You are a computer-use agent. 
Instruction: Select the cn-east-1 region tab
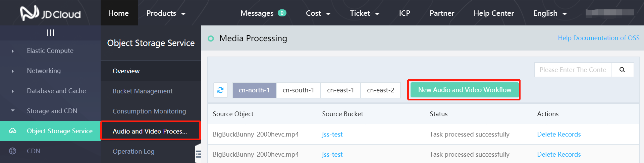coord(341,90)
